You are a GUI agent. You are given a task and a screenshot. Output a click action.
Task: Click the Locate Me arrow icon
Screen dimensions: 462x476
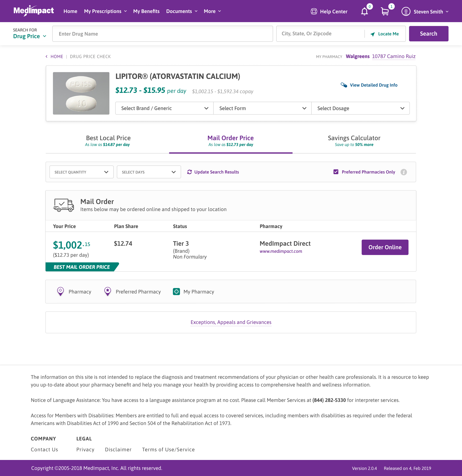(373, 34)
